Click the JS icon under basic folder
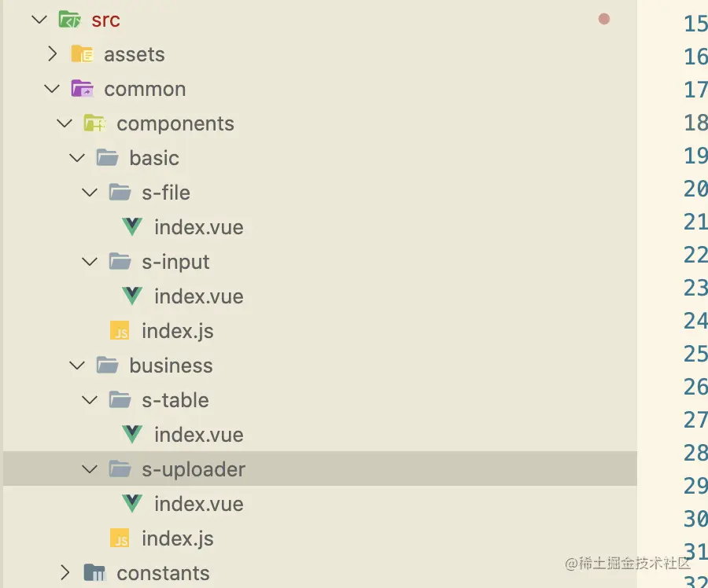Viewport: 708px width, 588px height. (120, 331)
